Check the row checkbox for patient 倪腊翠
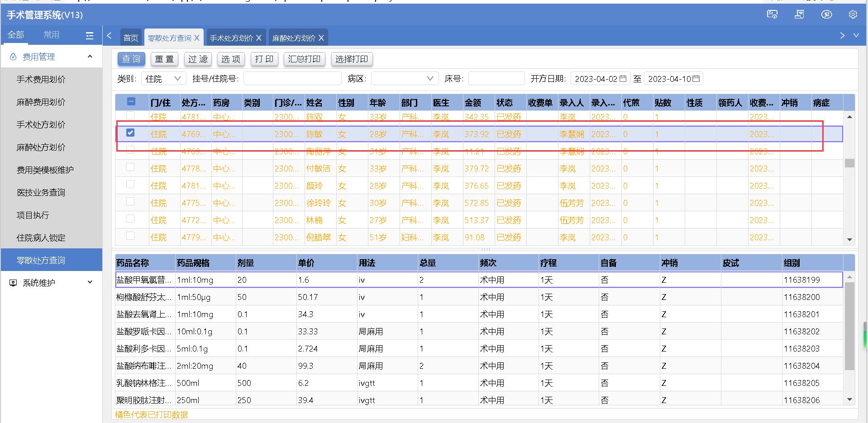868x423 pixels. (130, 236)
